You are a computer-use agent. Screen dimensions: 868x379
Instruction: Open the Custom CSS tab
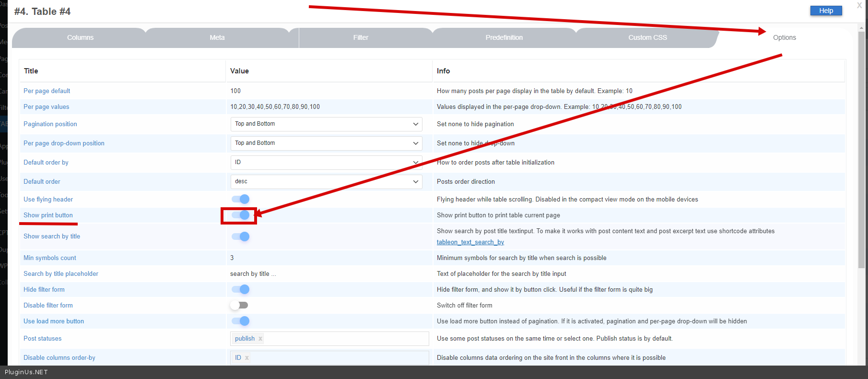tap(647, 38)
